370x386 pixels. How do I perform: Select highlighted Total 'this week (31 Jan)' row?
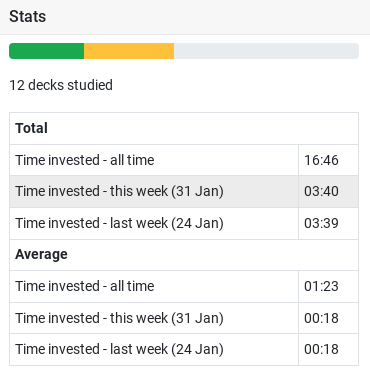[184, 191]
